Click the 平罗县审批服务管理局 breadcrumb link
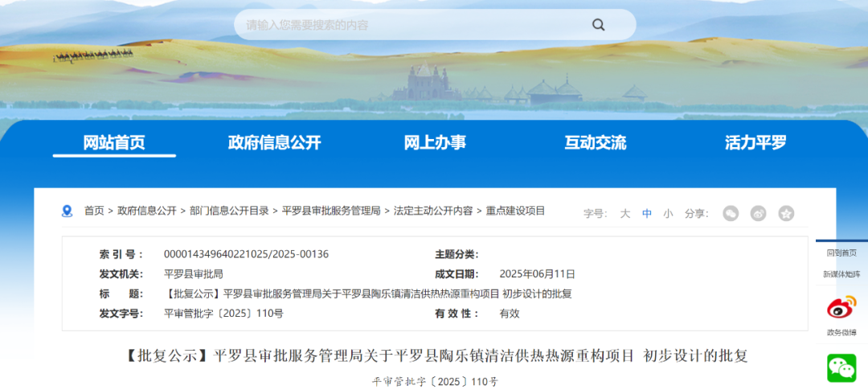The width and height of the screenshot is (868, 390). pos(331,211)
